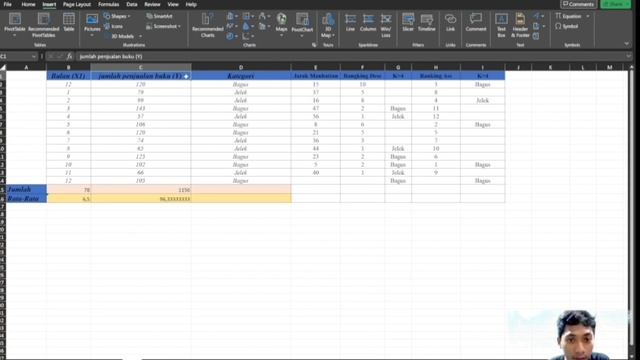Switch to the Home tab
Viewport: 640px width, 360px height.
pos(28,4)
